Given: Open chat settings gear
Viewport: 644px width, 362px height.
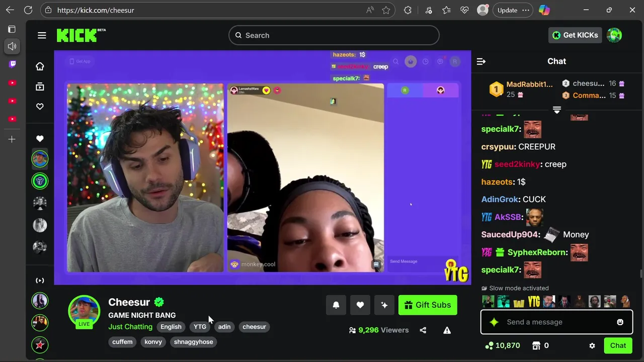Looking at the screenshot, I should (x=592, y=346).
